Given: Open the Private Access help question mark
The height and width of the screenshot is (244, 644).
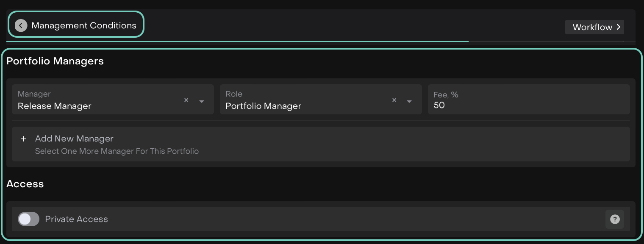Looking at the screenshot, I should (x=614, y=219).
